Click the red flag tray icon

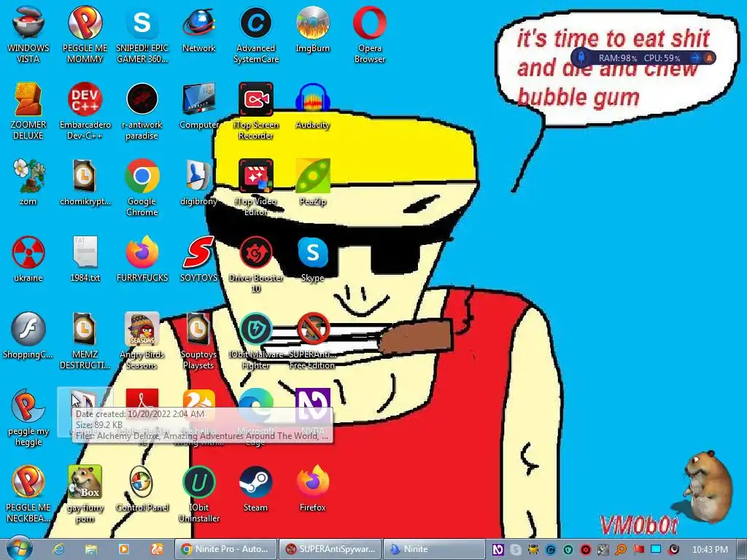tap(638, 550)
